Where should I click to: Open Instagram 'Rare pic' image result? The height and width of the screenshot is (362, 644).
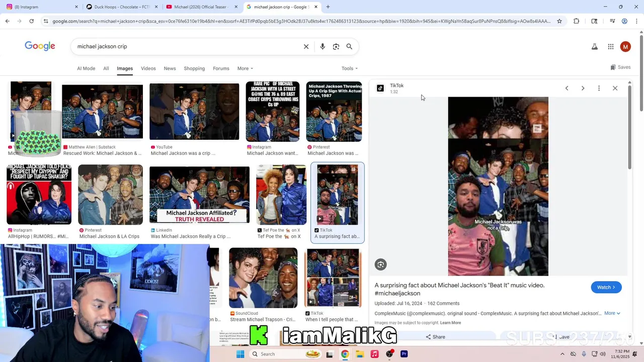(273, 112)
